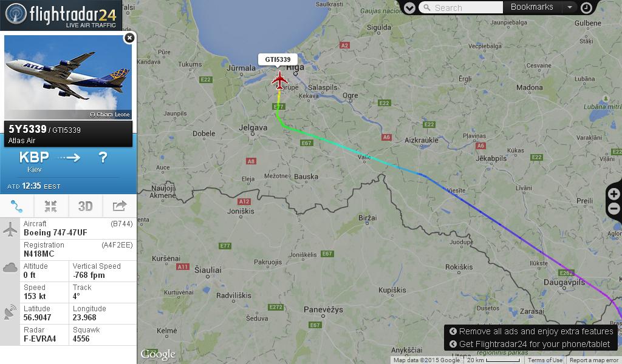Open the 3D cockpit view
The width and height of the screenshot is (622, 364).
85,206
